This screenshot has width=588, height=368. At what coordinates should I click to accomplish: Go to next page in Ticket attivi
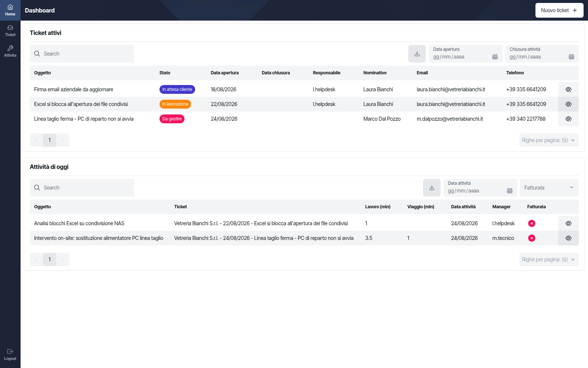(x=63, y=140)
